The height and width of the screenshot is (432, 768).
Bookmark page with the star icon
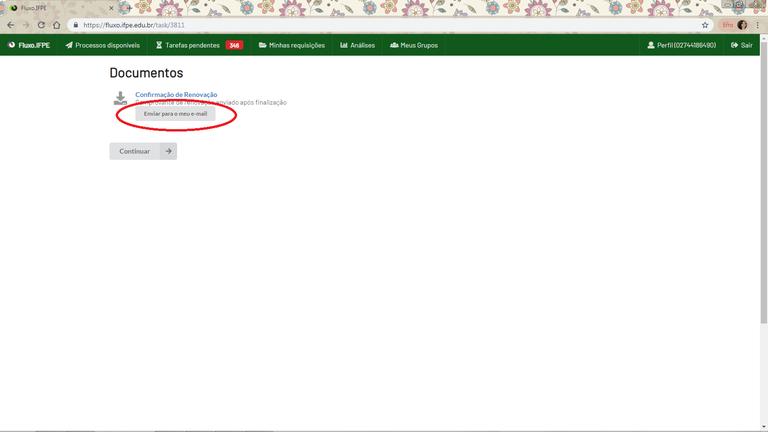point(705,25)
